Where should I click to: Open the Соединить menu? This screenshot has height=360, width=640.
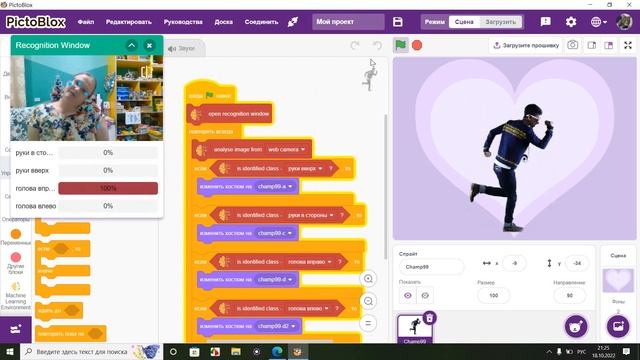[261, 22]
